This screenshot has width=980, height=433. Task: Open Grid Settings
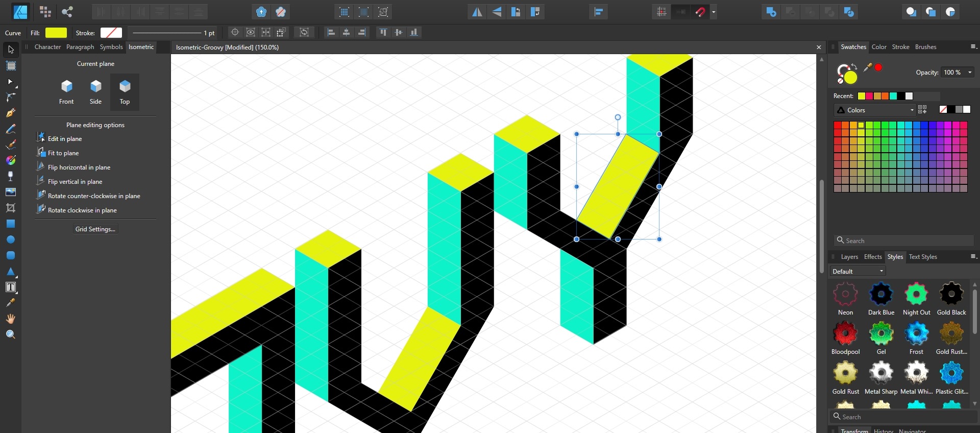(x=95, y=229)
